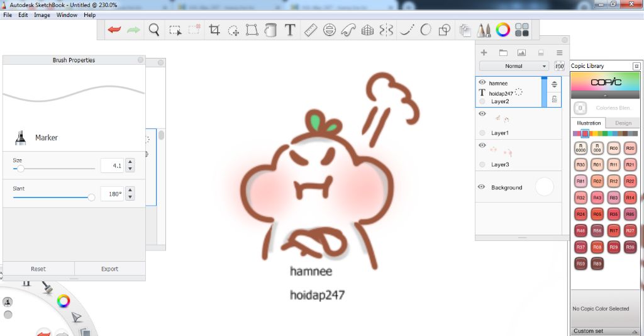644x336 pixels.
Task: Expand the Copic banner arrow
Action: click(605, 95)
